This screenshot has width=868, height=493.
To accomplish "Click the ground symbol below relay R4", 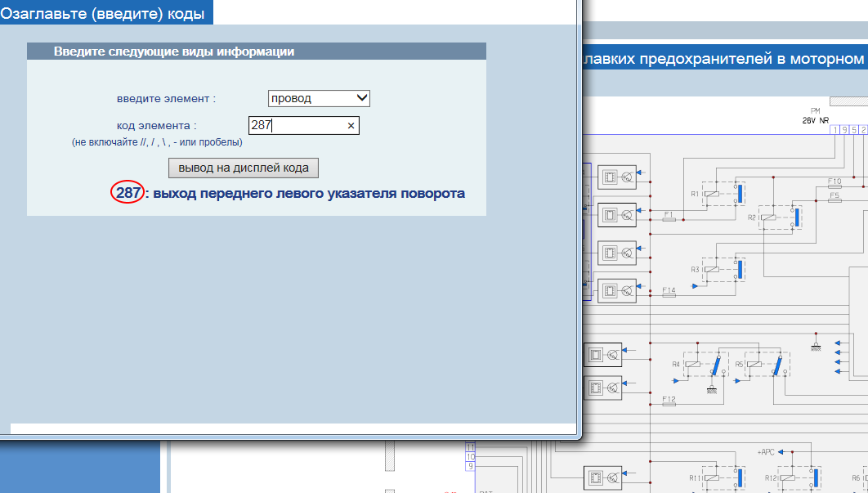I will 713,390.
